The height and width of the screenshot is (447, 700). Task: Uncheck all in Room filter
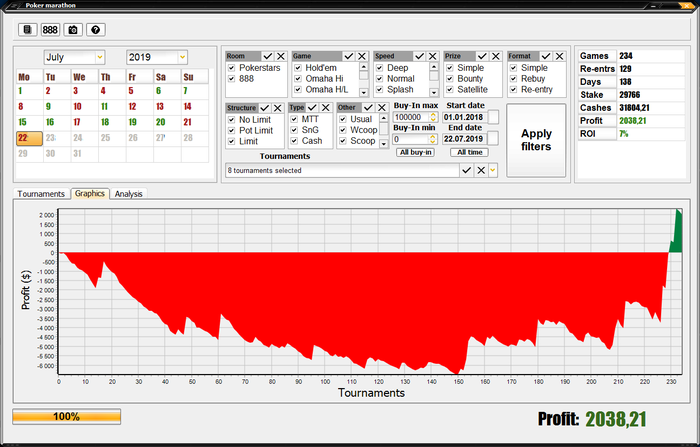pyautogui.click(x=280, y=56)
